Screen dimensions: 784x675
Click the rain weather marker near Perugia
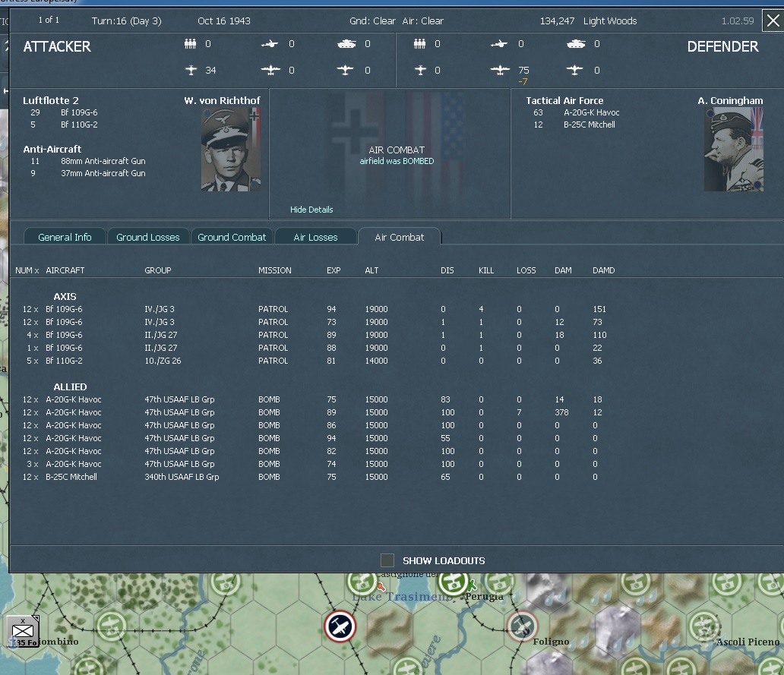[472, 585]
